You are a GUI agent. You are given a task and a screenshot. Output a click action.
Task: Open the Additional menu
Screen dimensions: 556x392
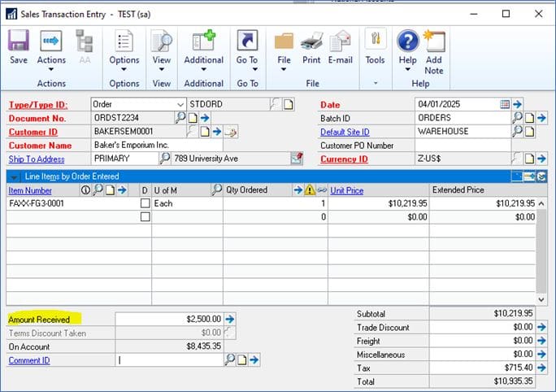pos(203,60)
